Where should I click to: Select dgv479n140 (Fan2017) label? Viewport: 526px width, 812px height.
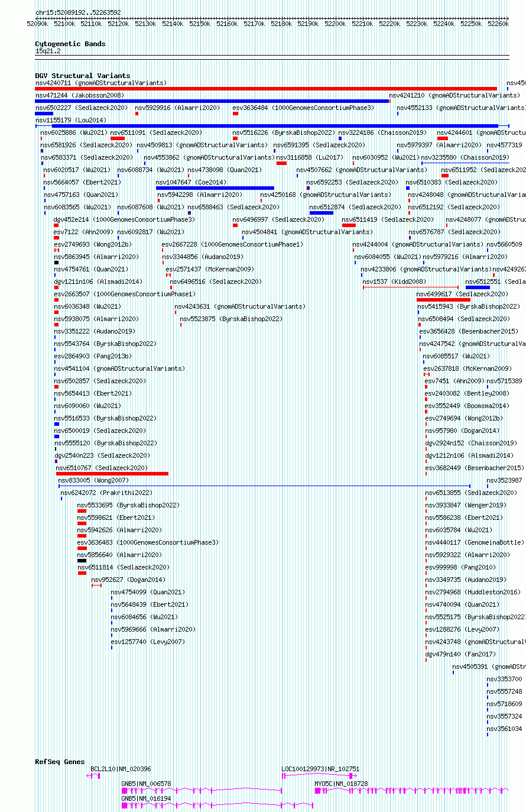tap(460, 654)
